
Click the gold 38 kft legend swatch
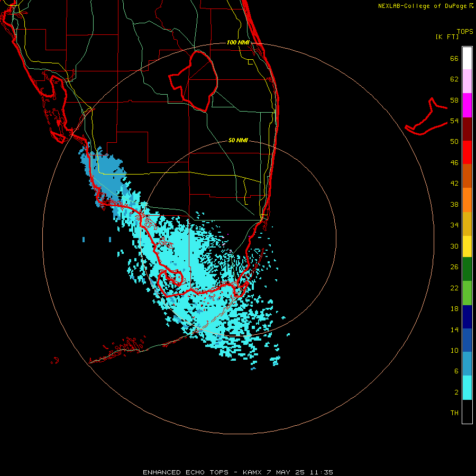[467, 224]
